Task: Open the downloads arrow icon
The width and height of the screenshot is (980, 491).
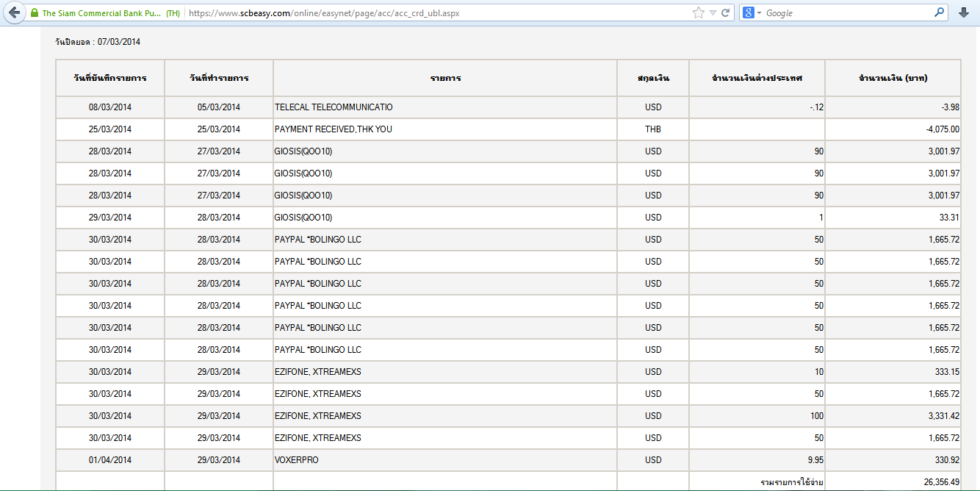Action: coord(964,13)
